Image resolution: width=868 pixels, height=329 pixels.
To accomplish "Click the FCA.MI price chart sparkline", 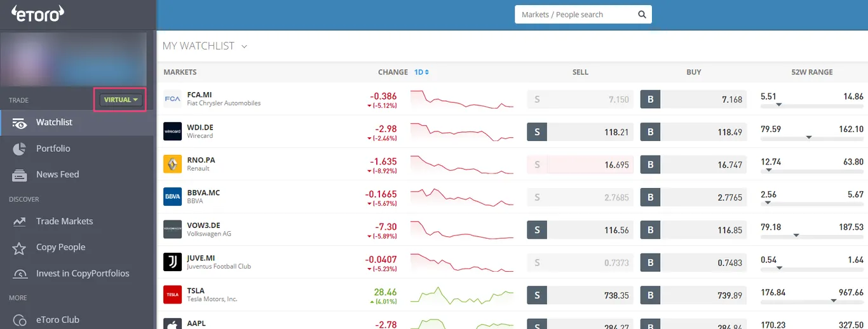I will pyautogui.click(x=462, y=99).
